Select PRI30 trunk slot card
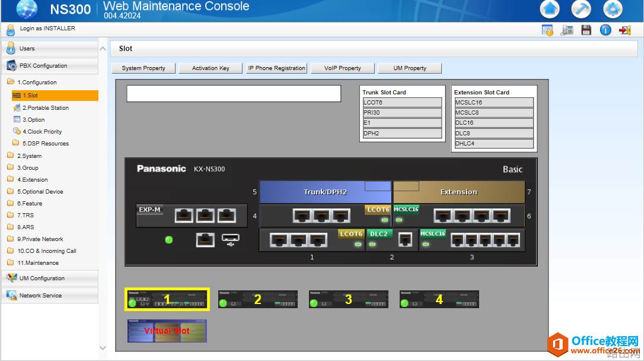644x361 pixels. click(402, 113)
